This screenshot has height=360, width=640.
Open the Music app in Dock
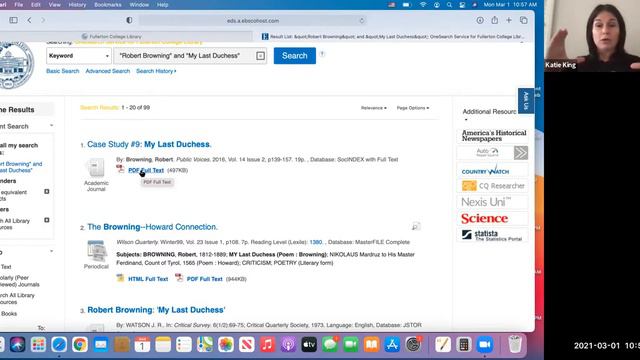267,344
